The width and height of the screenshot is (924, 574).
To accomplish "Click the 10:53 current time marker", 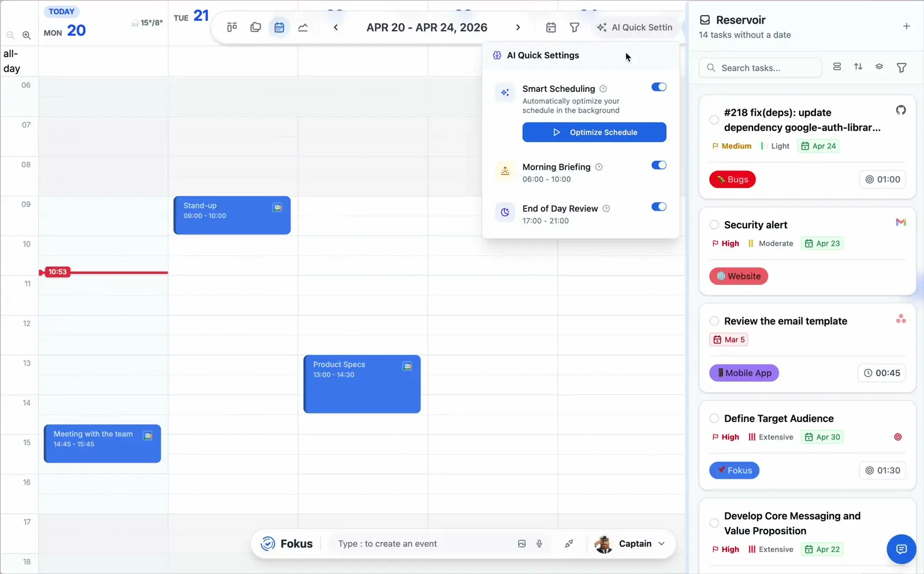I will pos(57,272).
